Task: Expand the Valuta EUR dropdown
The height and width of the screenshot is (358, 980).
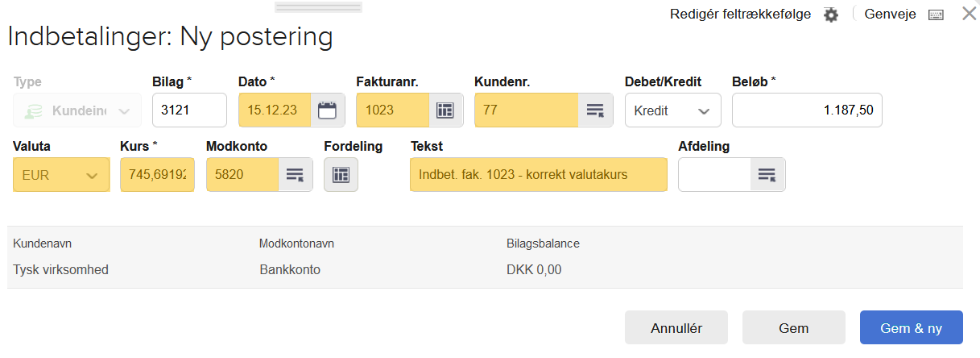Action: tap(61, 174)
